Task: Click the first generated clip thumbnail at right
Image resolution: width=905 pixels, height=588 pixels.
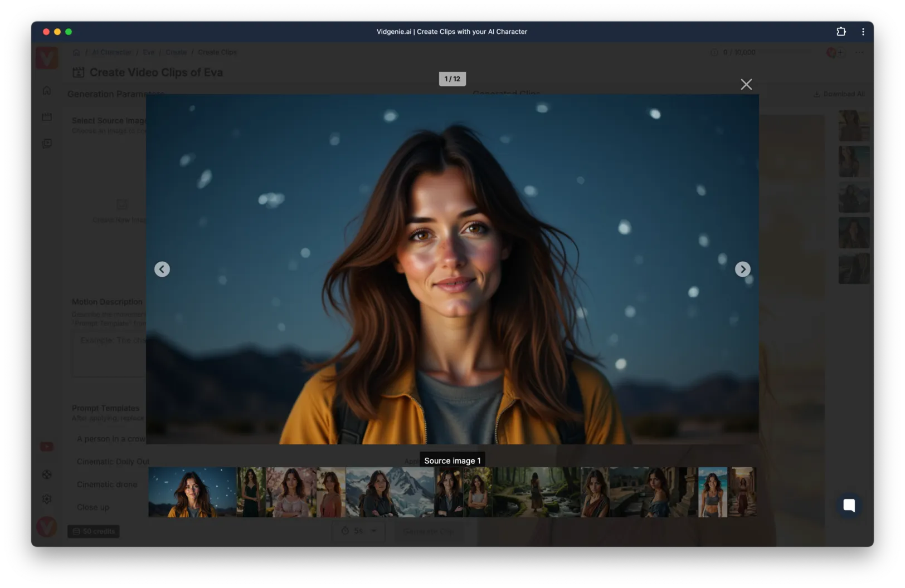Action: pos(854,126)
